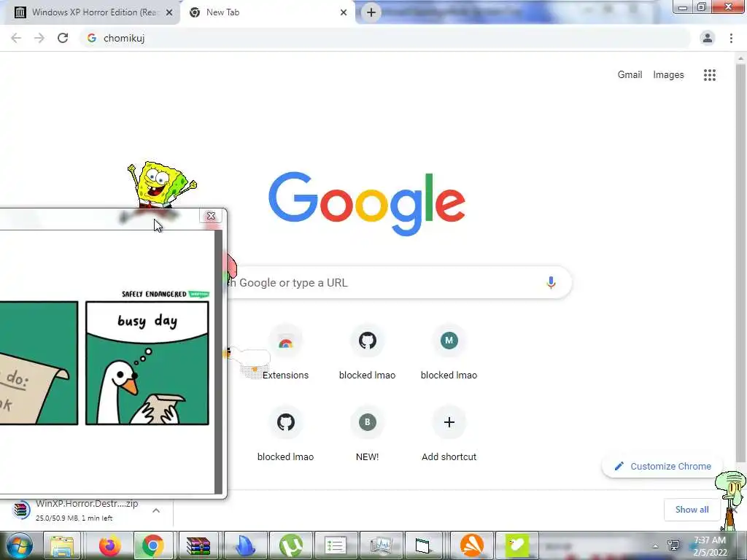Click the Add shortcut button
The width and height of the screenshot is (747, 560).
449,435
